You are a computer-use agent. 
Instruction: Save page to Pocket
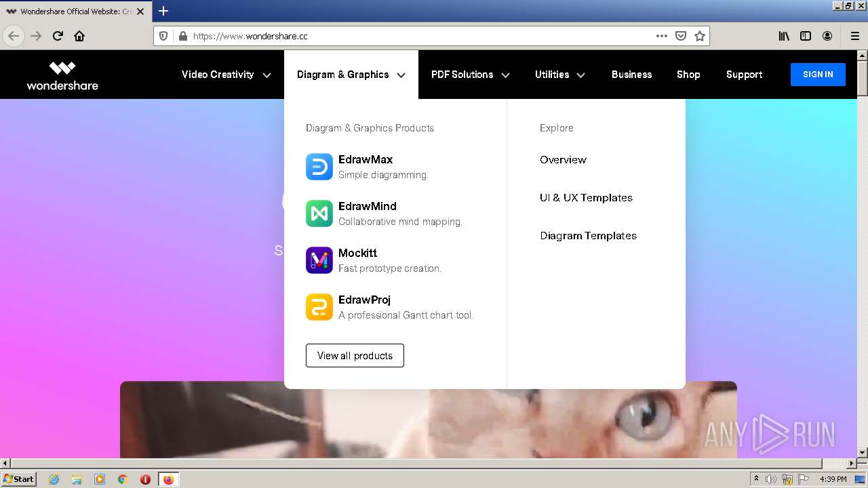[681, 36]
